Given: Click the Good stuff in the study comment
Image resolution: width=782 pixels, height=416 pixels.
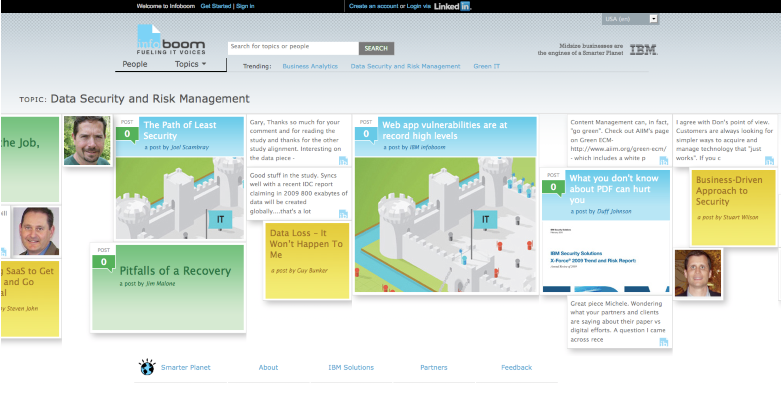Looking at the screenshot, I should click(298, 194).
